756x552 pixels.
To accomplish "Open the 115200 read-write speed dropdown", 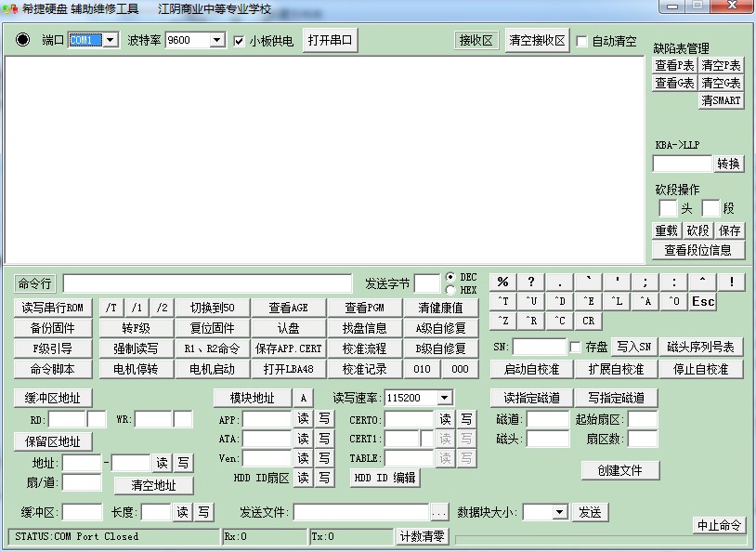I will click(444, 398).
